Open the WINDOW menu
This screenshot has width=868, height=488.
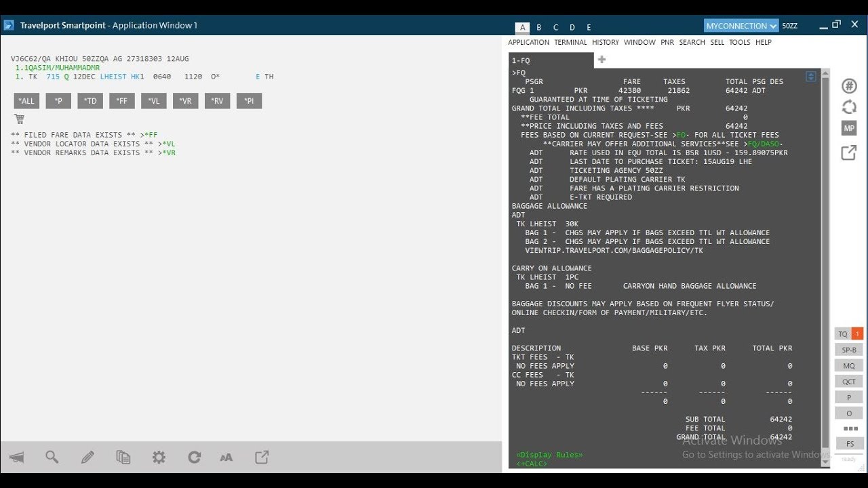pos(639,42)
